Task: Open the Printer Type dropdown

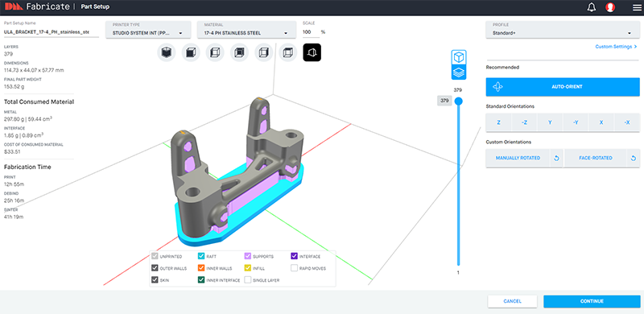Action: click(148, 30)
